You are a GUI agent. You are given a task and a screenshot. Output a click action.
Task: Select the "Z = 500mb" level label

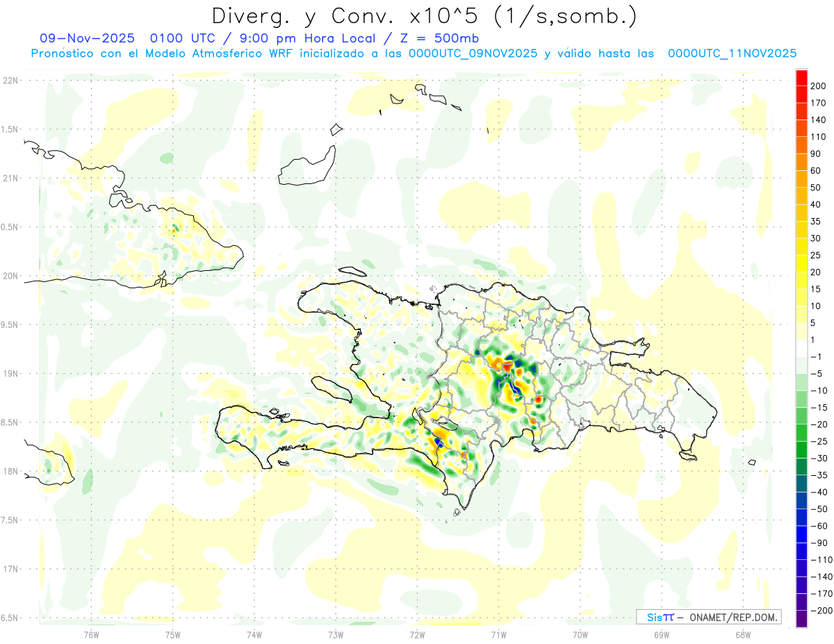pos(439,38)
